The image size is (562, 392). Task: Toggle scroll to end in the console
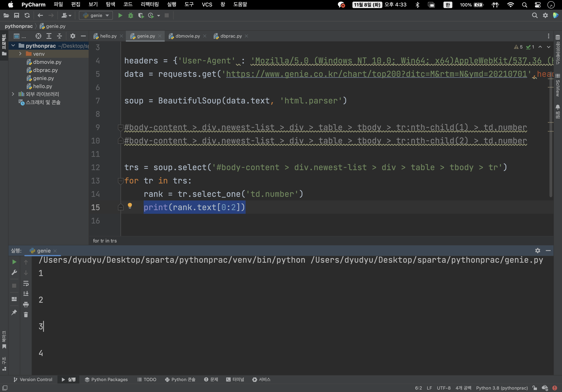(x=26, y=294)
